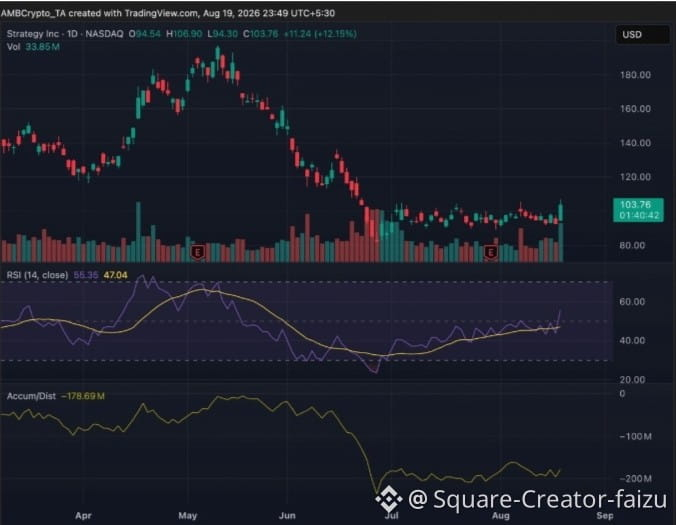
Task: Click the Aug label on time axis
Action: tap(501, 516)
